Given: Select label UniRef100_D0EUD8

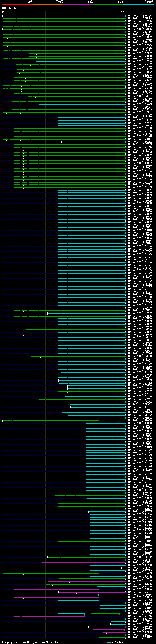Looking at the screenshot, I should [x=140, y=423].
